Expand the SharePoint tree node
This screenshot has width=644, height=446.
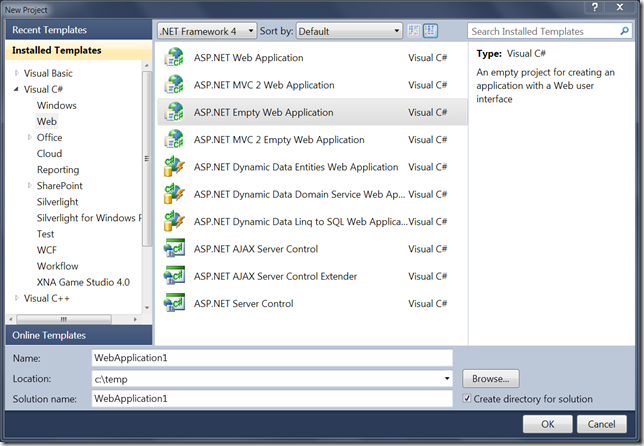coord(30,185)
